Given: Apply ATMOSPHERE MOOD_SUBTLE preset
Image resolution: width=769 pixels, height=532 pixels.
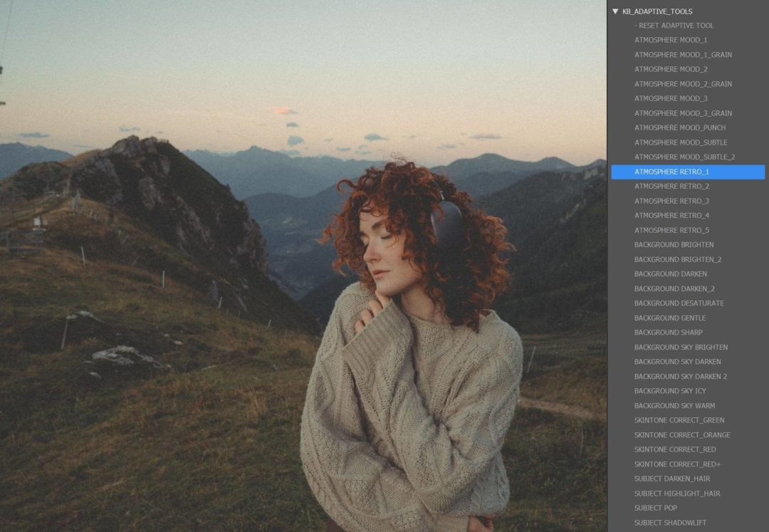Looking at the screenshot, I should point(679,142).
